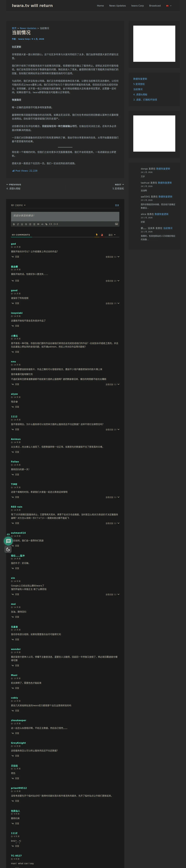Click 回复 under Mani's comment
Screen dimensions: 186x868
coord(17,688)
